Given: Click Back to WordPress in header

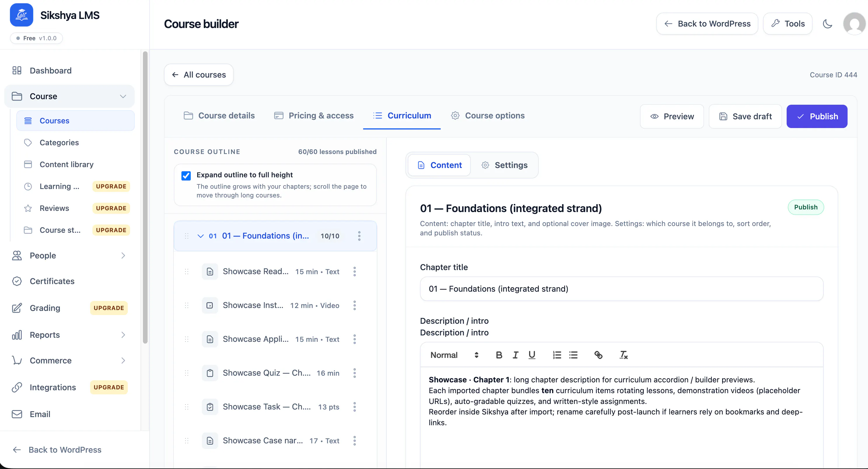Looking at the screenshot, I should point(707,24).
